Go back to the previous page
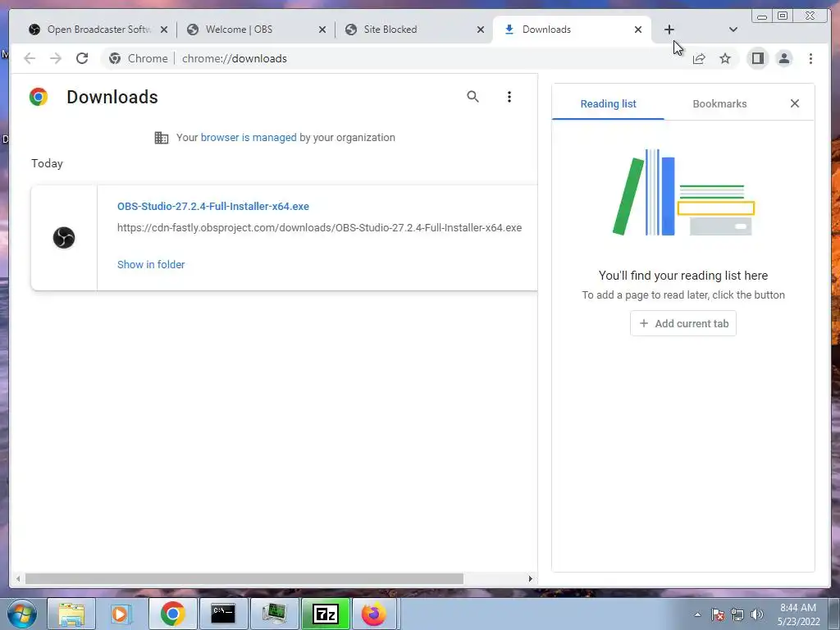 pos(30,58)
